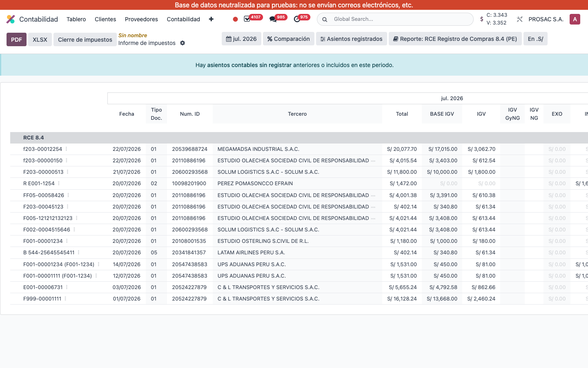Open options dots for F203-00045123
Screen dimensions: 588x368
click(x=67, y=207)
